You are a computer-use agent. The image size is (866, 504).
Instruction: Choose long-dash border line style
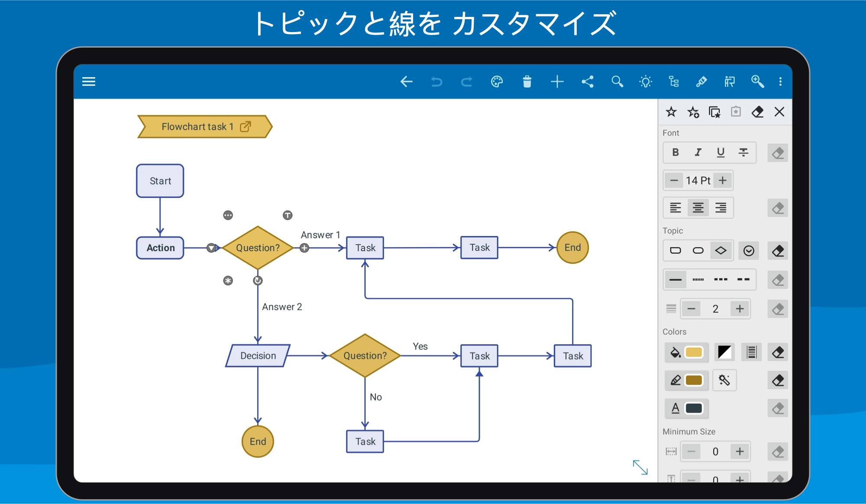click(x=743, y=280)
